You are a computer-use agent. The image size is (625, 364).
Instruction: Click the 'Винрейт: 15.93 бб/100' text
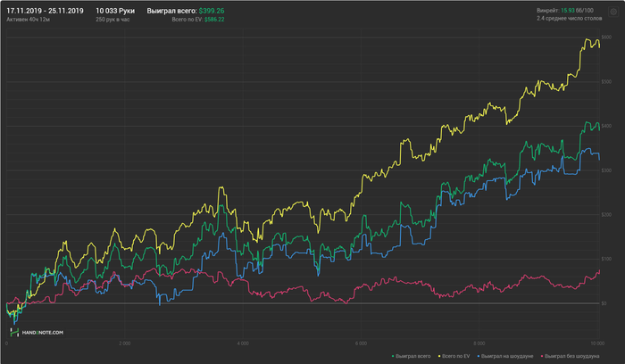565,11
